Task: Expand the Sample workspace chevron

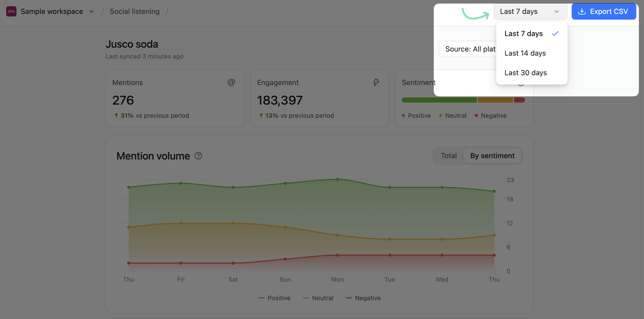Action: click(x=91, y=12)
